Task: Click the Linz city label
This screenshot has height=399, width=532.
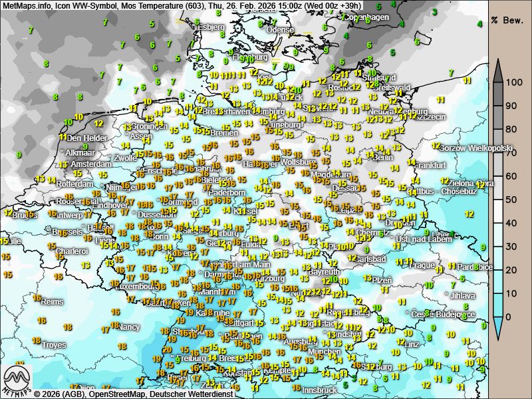Action: point(412,344)
